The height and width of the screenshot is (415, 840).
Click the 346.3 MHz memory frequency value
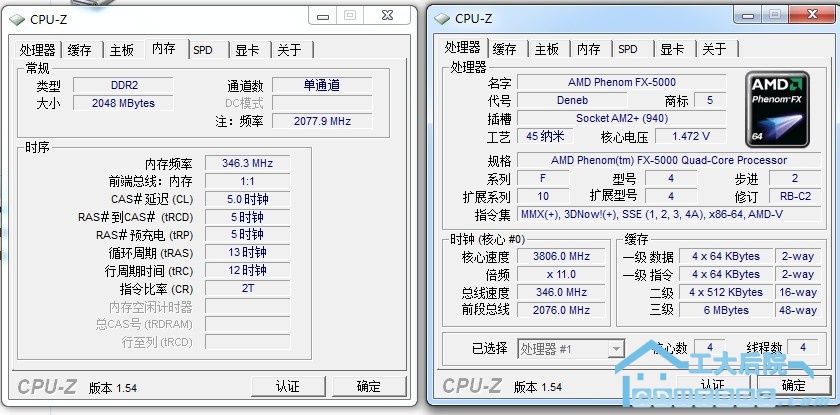pyautogui.click(x=248, y=163)
